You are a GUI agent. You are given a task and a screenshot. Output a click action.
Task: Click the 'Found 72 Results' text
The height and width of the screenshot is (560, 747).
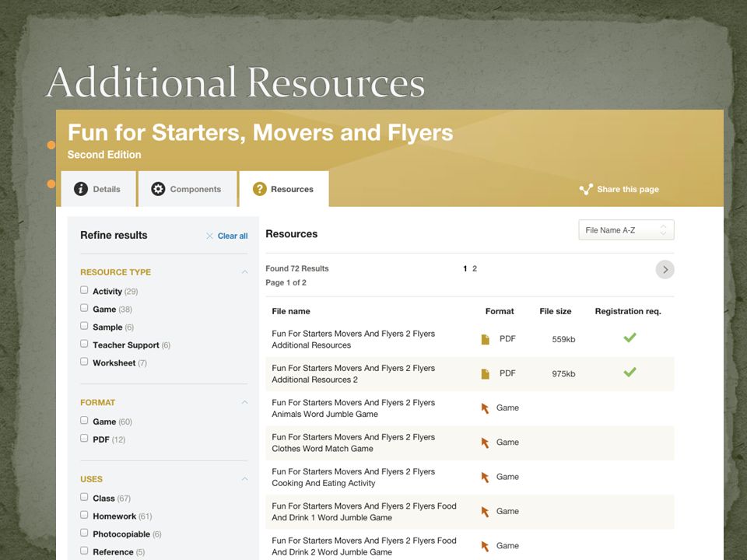click(297, 268)
